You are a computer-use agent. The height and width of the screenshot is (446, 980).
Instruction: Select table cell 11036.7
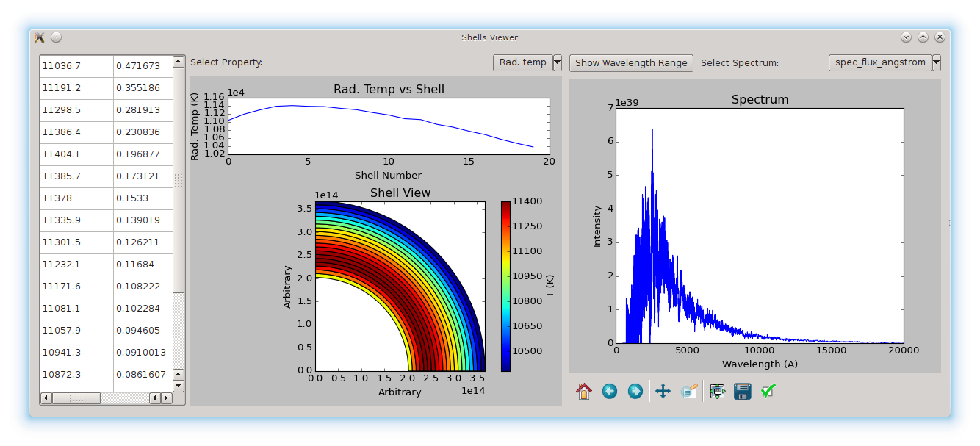pyautogui.click(x=77, y=66)
